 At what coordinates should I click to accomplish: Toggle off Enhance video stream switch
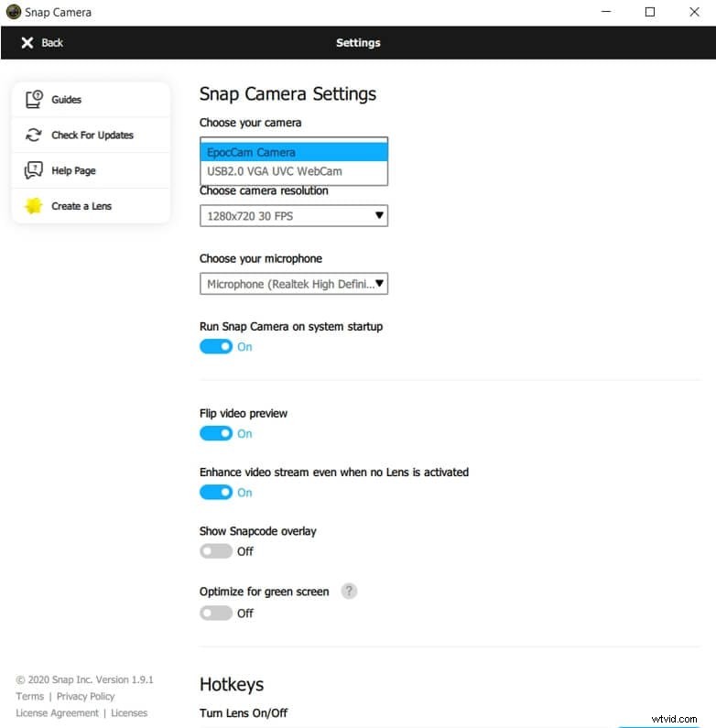coord(216,492)
